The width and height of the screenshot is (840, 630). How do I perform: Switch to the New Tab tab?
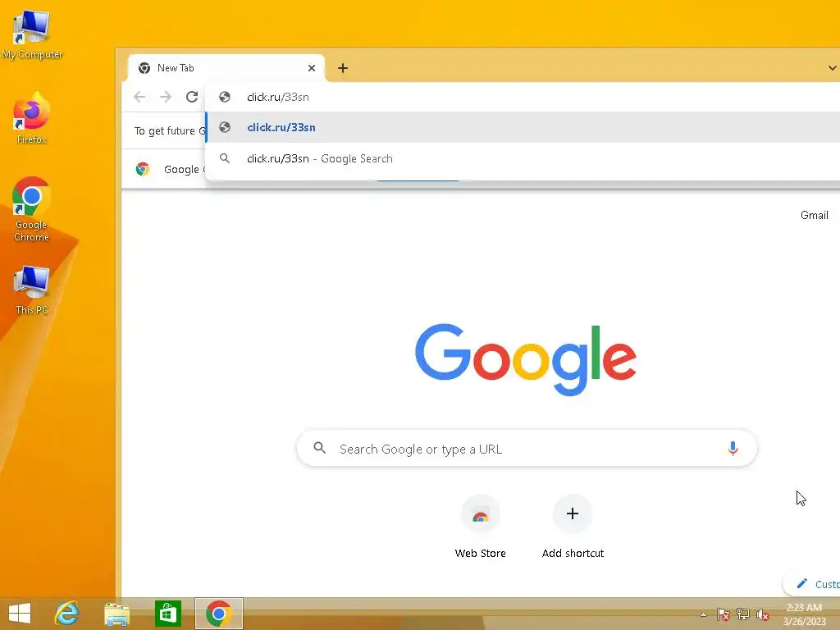click(226, 68)
